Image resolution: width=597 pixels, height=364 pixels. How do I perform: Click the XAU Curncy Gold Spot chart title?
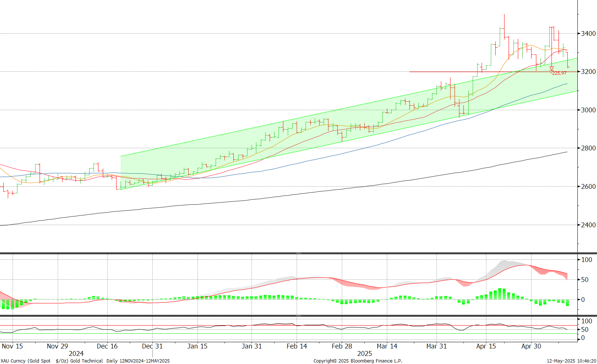85,361
